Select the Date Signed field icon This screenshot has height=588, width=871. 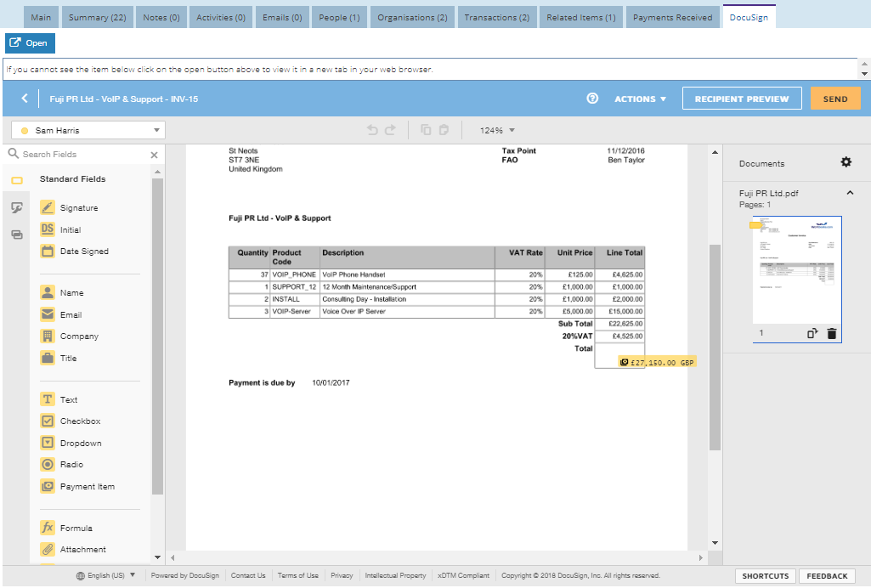pyautogui.click(x=48, y=251)
